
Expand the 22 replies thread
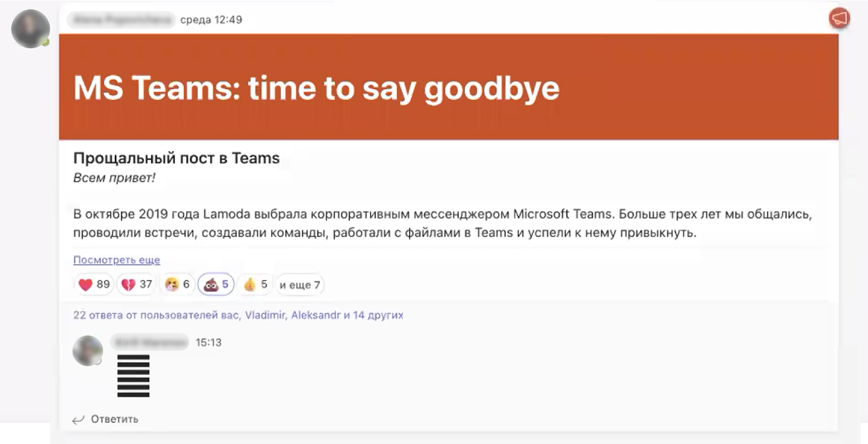238,315
